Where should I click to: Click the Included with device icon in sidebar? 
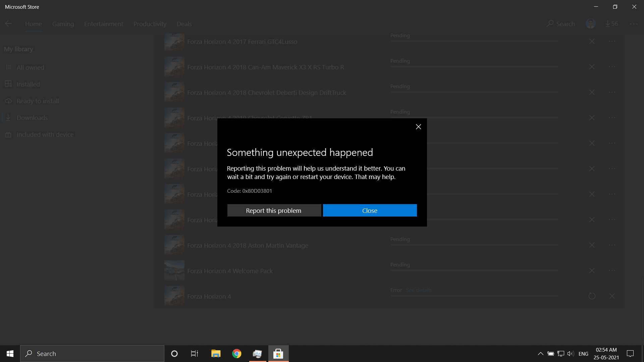coord(8,134)
